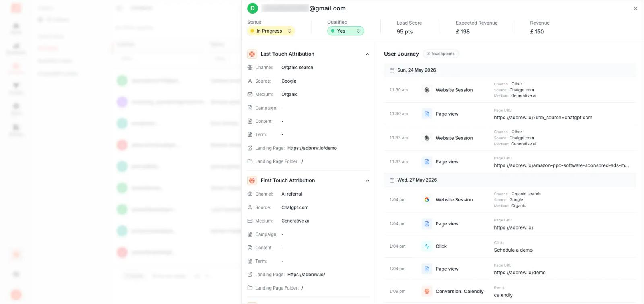Image resolution: width=644 pixels, height=304 pixels.
Task: Select the Revenue value £ 150
Action: coord(537,32)
